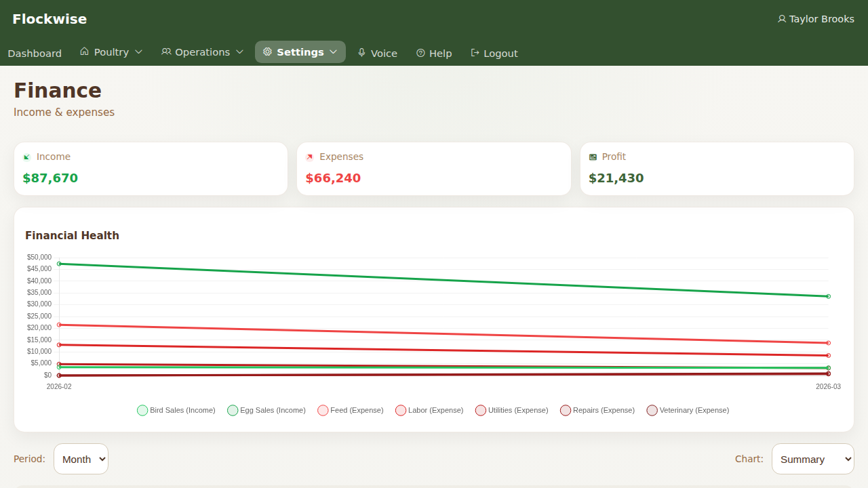The width and height of the screenshot is (868, 488).
Task: Click the Taylor Brooks user profile
Action: [816, 19]
